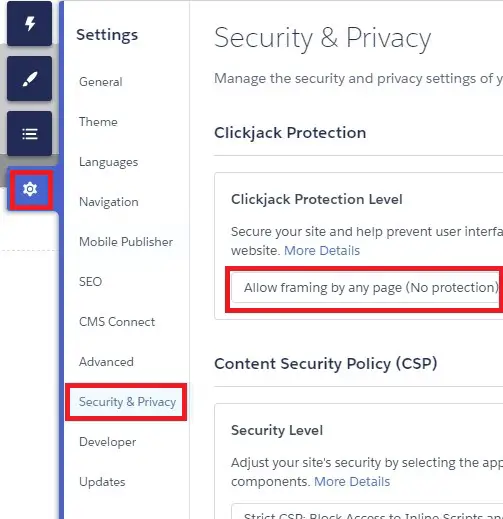Select General in Settings menu

(x=101, y=82)
